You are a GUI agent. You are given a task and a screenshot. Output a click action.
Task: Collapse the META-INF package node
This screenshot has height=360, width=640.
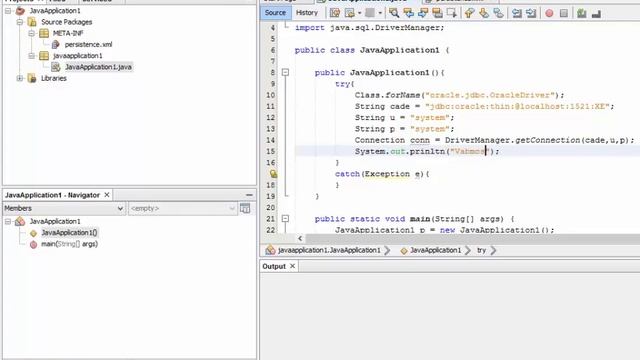click(31, 33)
